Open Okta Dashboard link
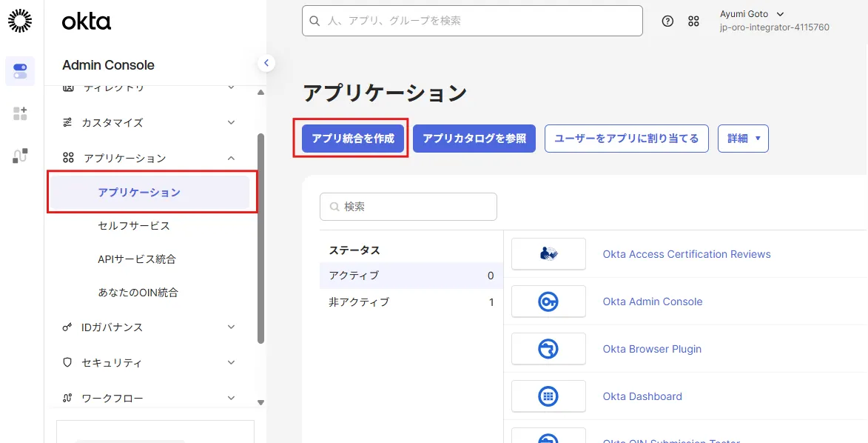This screenshot has height=443, width=868. tap(642, 396)
